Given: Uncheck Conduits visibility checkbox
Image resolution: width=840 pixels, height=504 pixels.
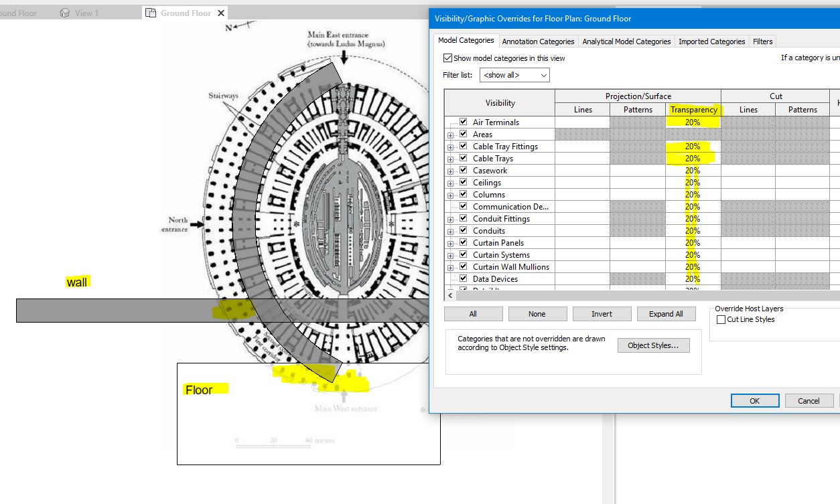Looking at the screenshot, I should pos(464,230).
